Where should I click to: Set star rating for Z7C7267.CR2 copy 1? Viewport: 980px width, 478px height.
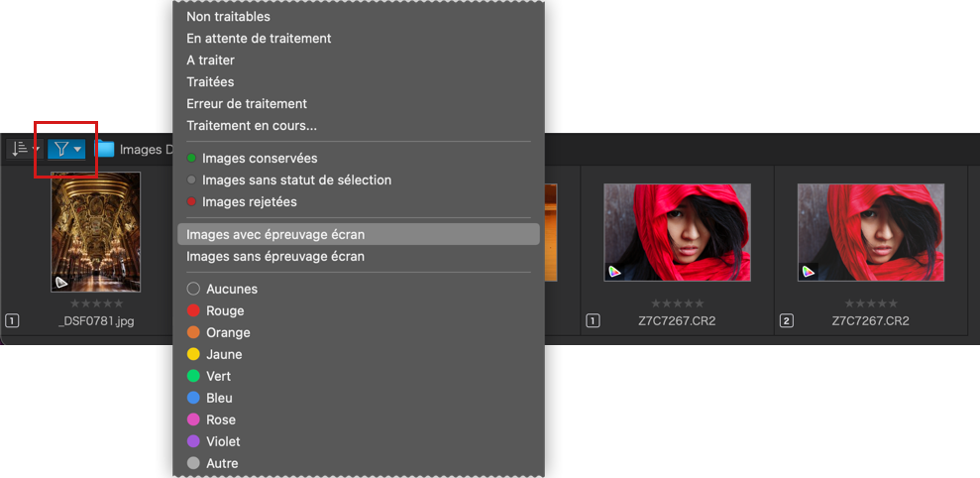tap(678, 303)
